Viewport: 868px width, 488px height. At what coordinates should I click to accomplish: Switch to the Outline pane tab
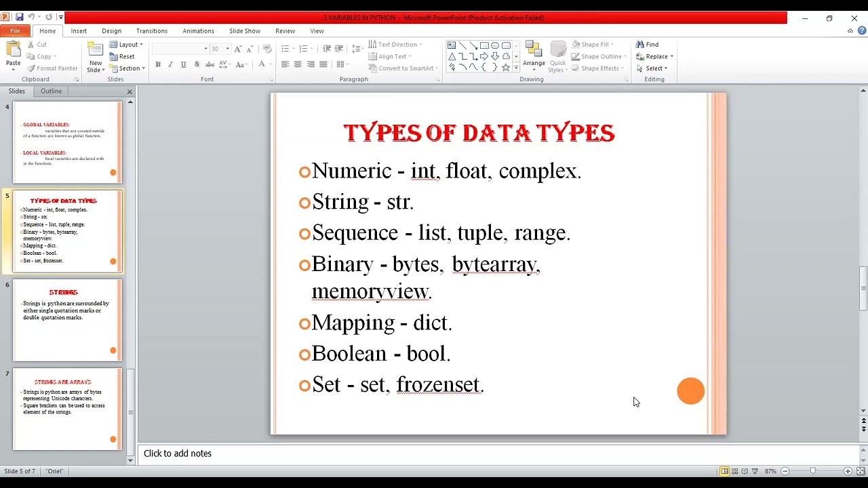[51, 91]
